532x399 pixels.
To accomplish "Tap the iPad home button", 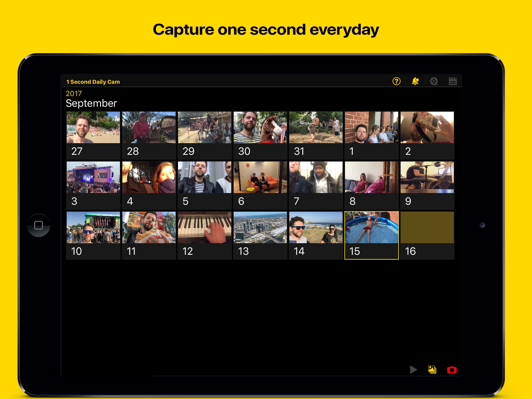I will tap(39, 225).
